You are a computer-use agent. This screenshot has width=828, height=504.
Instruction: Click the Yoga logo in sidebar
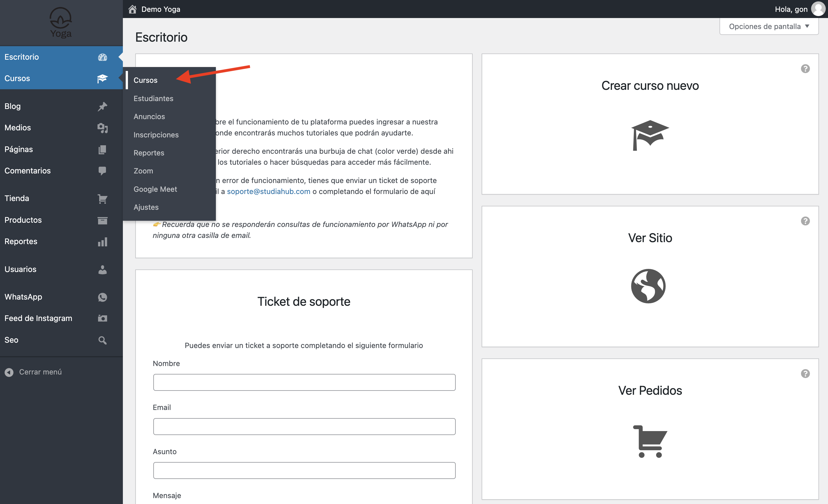[x=61, y=23]
